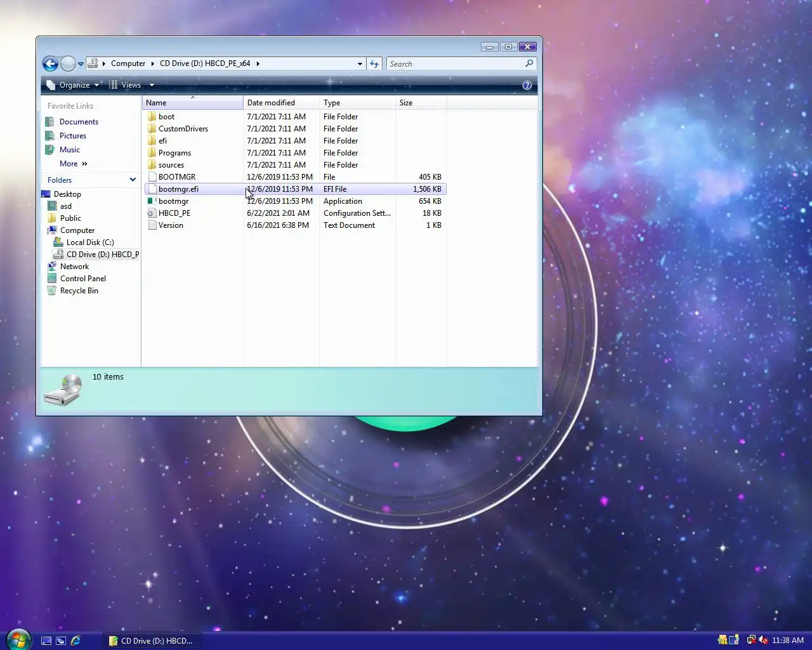Select the bootmgr.efi file name
812x650 pixels.
(178, 189)
